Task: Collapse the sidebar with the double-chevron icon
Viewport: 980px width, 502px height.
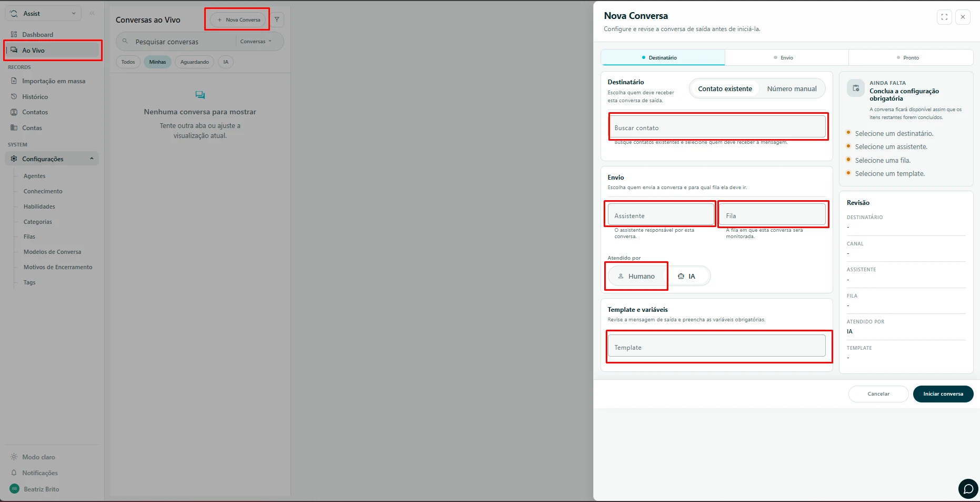Action: (92, 13)
